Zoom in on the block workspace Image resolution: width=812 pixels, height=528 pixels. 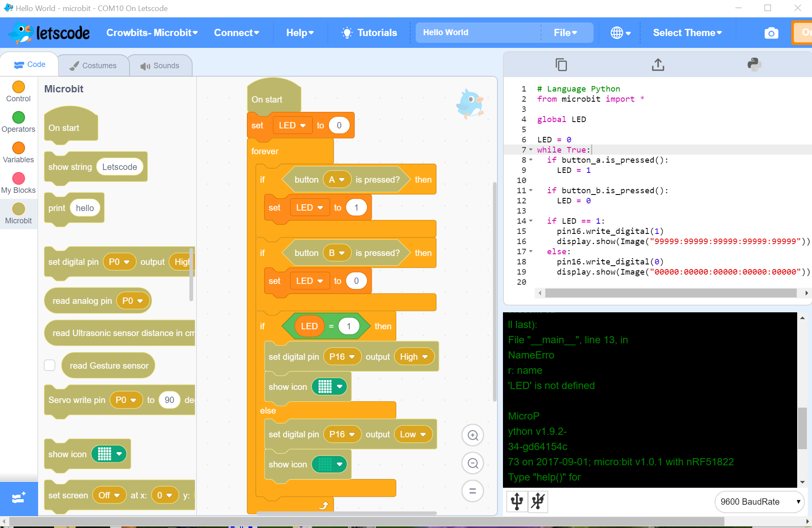pos(473,435)
